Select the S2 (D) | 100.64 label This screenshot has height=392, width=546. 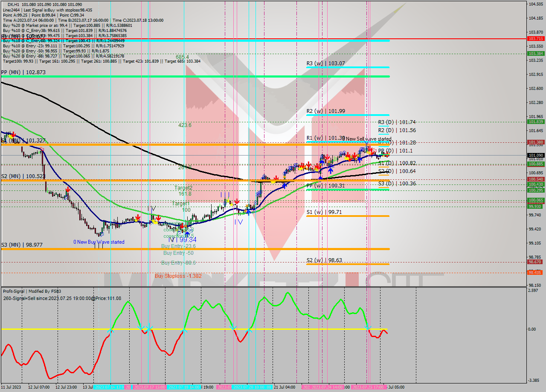point(397,171)
